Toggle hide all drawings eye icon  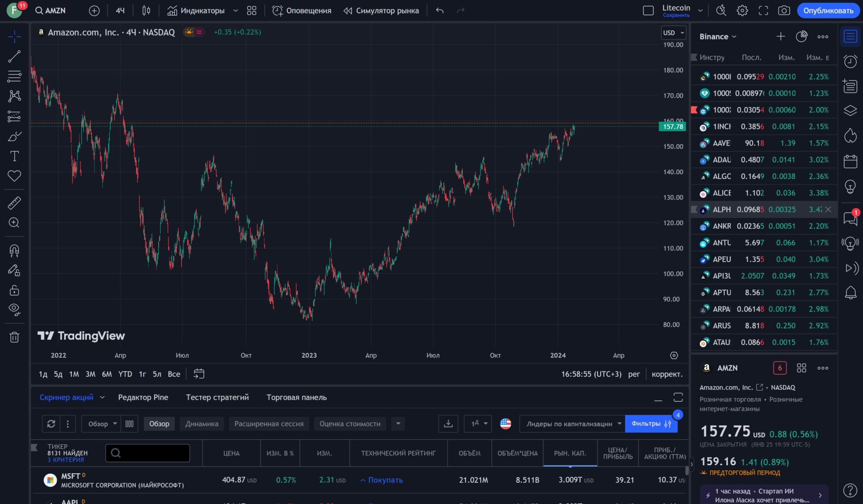pyautogui.click(x=14, y=310)
